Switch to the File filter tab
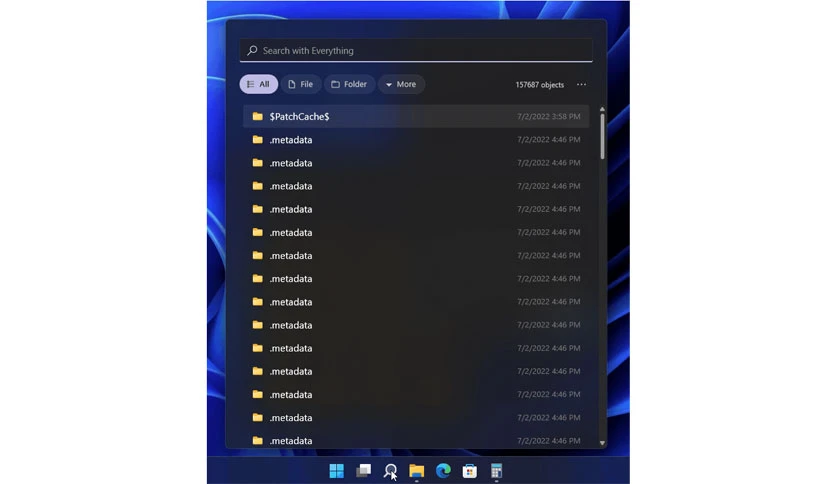Viewport: 836px width, 484px height. [x=301, y=84]
